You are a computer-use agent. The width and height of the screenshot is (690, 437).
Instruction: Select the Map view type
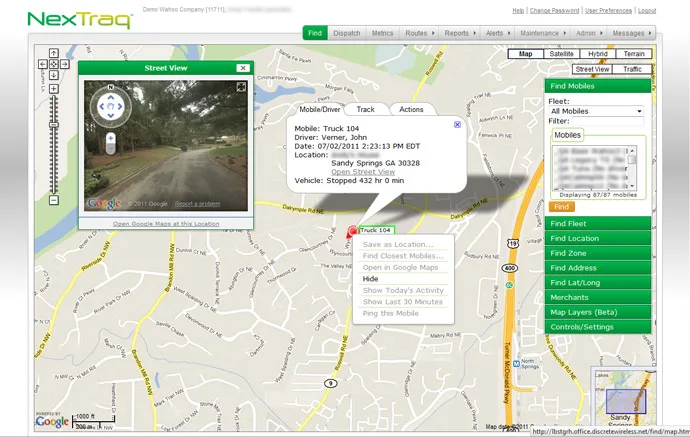coord(525,54)
